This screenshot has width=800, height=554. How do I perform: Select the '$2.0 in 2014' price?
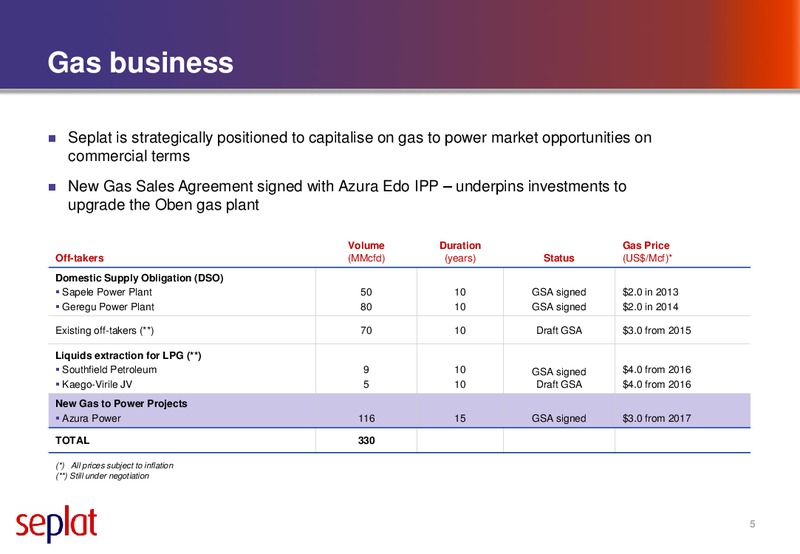tap(651, 307)
